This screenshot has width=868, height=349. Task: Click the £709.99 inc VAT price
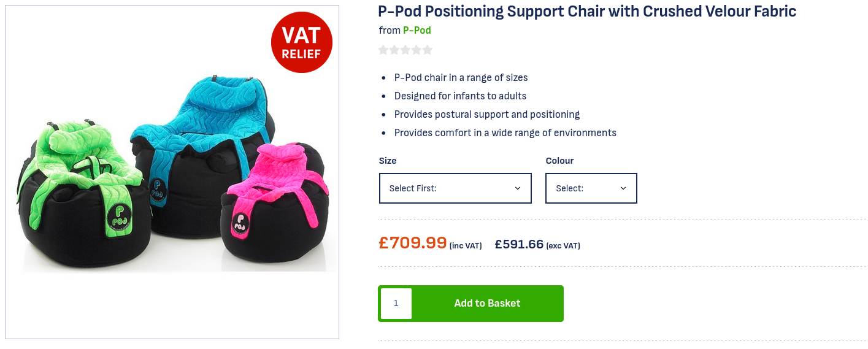click(412, 243)
